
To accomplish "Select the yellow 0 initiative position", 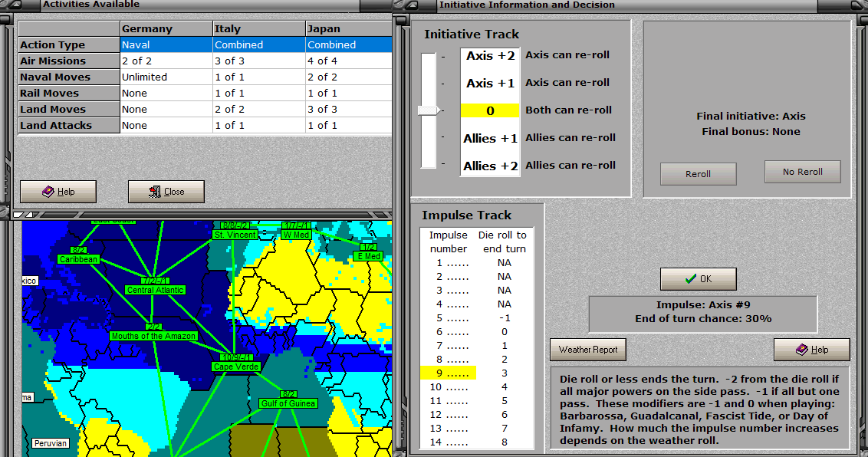I will [490, 110].
